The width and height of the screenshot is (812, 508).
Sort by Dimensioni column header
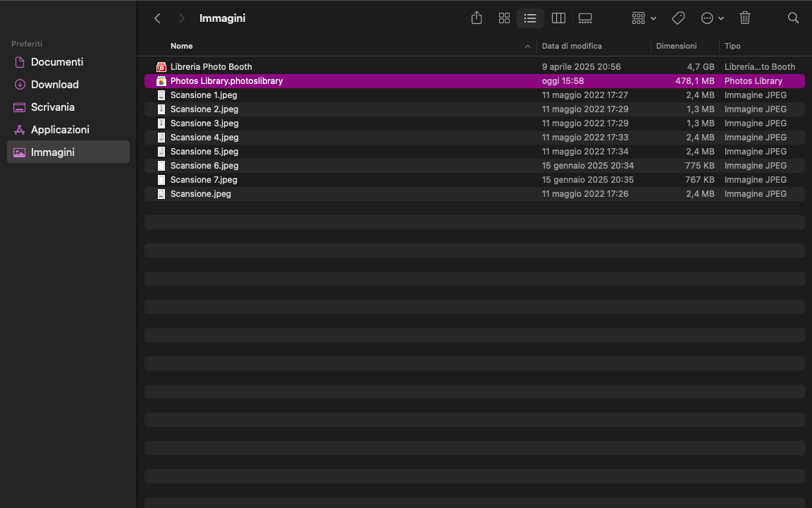point(676,46)
